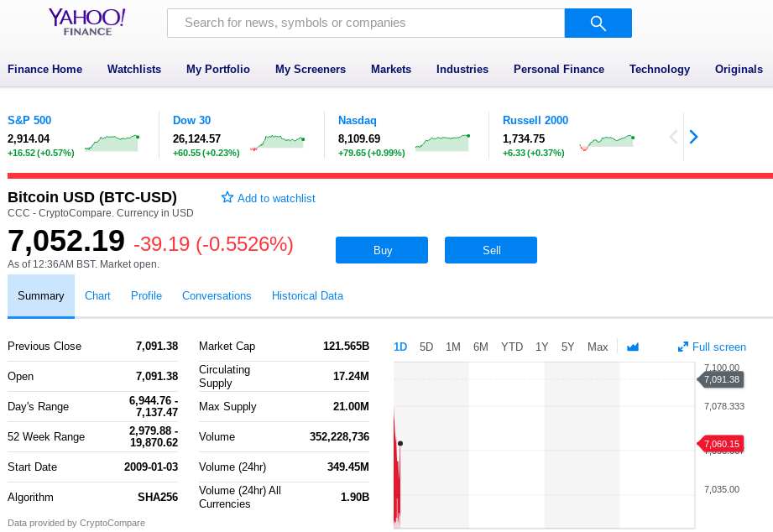Click the gray 7,091.38 previous close chart label
The width and height of the screenshot is (773, 532).
(721, 379)
